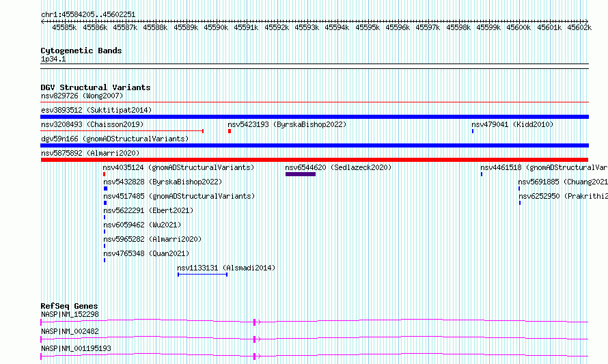Screen dimensions: 608x364
Task: Click the RefSeq Genes track title
Action: (69, 306)
